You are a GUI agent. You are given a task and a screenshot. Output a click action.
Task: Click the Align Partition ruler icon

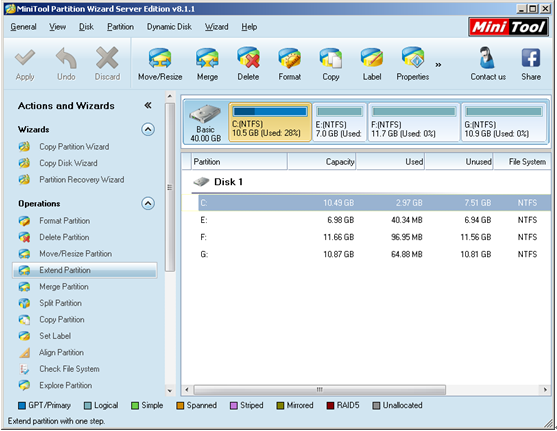pos(24,352)
